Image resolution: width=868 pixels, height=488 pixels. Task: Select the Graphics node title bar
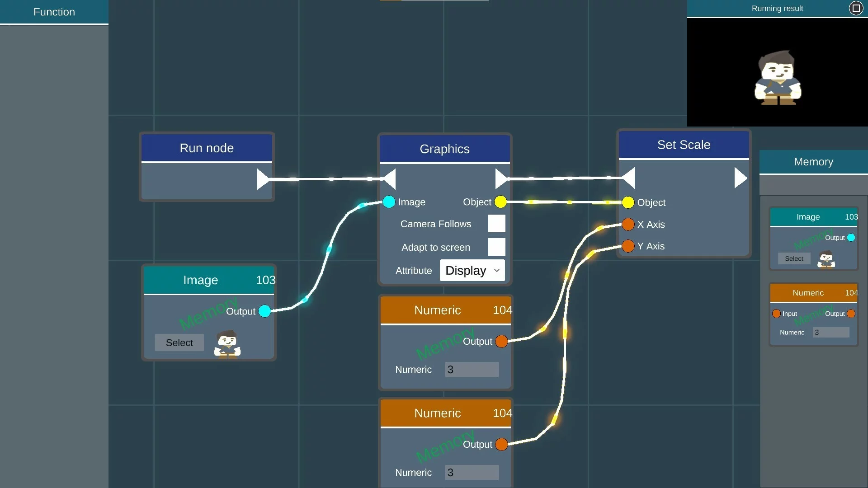[444, 149]
